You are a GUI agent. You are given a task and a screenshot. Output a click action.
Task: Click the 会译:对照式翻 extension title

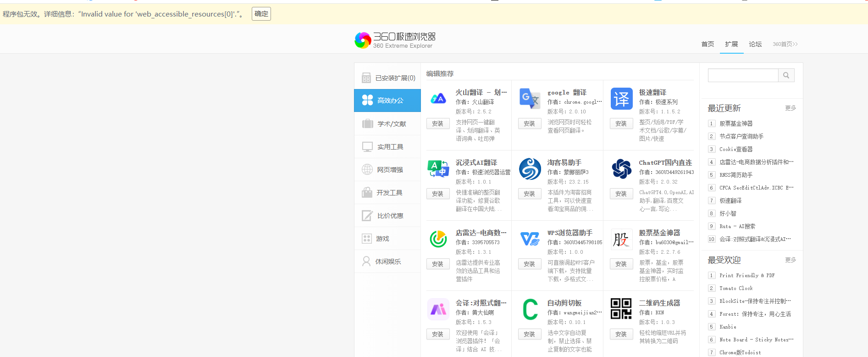pyautogui.click(x=481, y=303)
